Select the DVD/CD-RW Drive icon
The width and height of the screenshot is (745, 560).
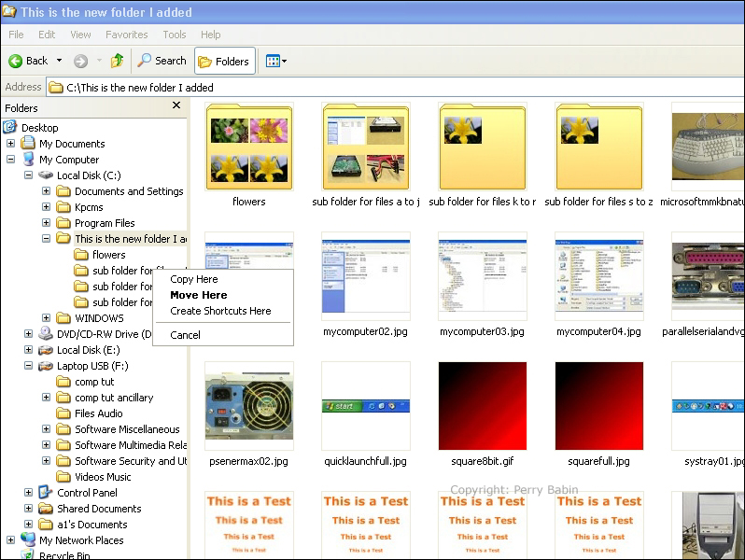(x=46, y=333)
